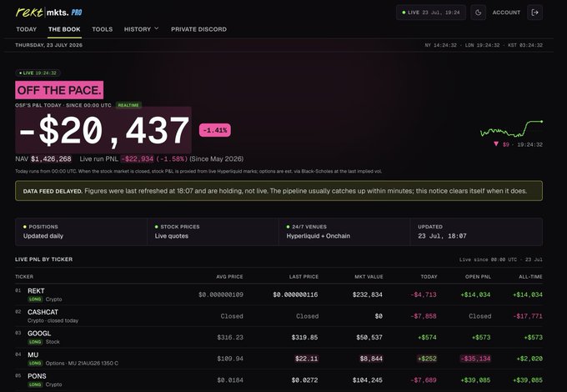Open the REKT ticker row
The image size is (567, 392).
pos(278,294)
